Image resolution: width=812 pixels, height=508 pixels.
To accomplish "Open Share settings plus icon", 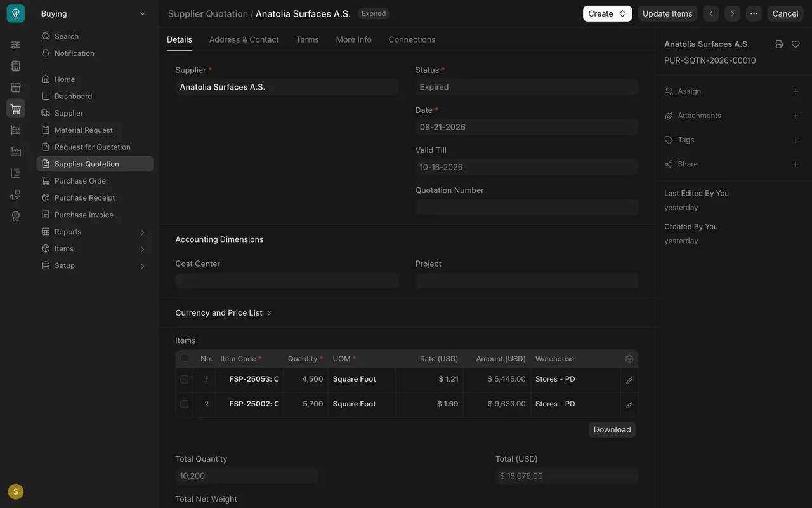I will 796,164.
